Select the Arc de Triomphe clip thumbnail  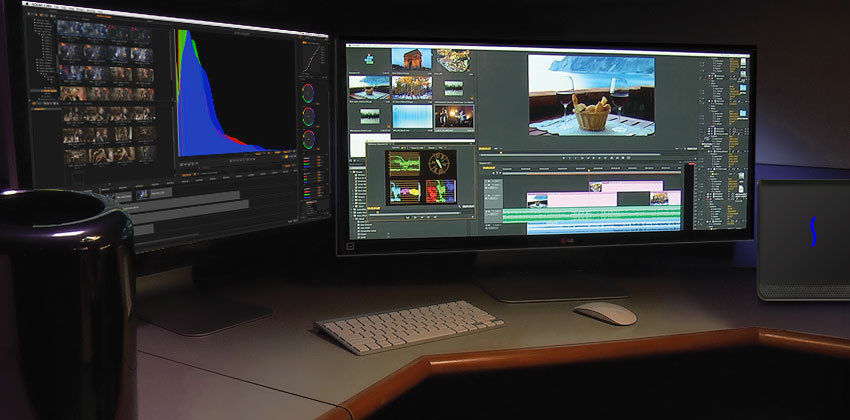(411, 59)
